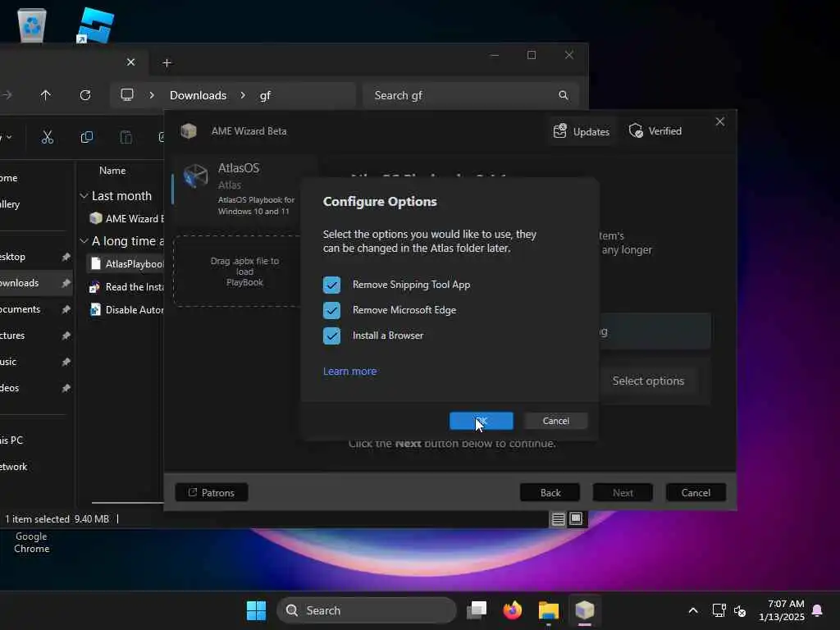Click the search magnifier in Explorer

point(563,95)
